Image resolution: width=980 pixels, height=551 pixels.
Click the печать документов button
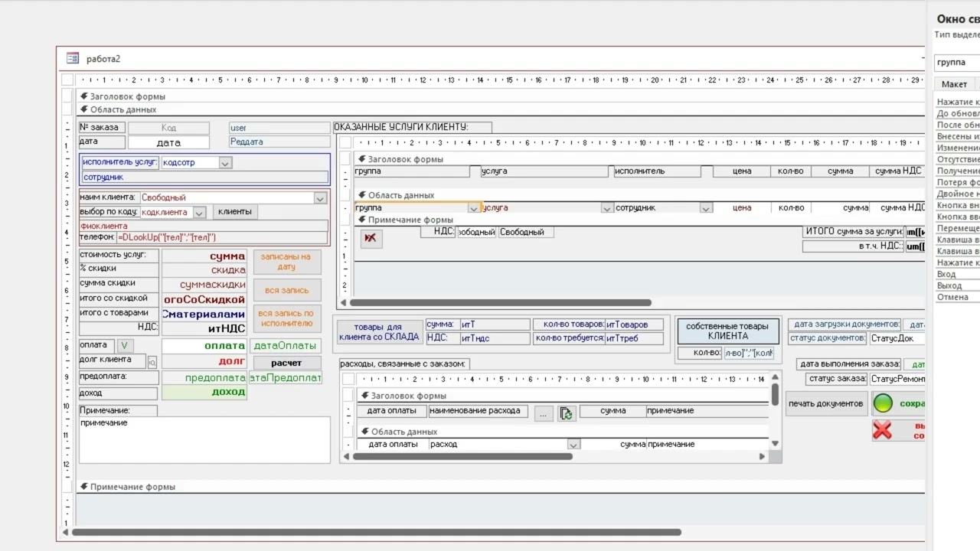826,403
